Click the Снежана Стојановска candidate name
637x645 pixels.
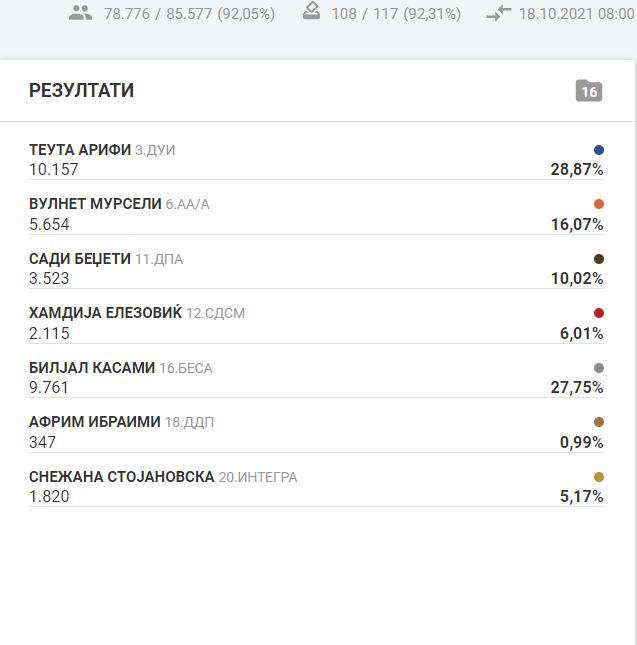point(122,477)
